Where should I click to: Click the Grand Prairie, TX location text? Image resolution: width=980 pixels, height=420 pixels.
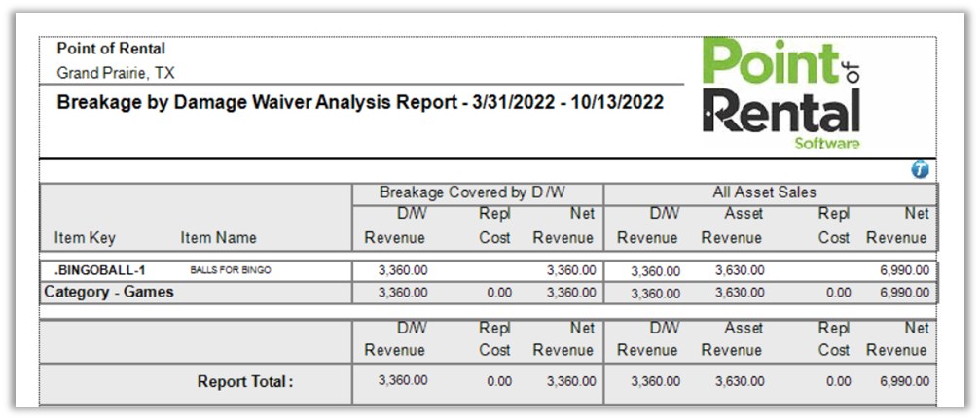click(x=116, y=73)
